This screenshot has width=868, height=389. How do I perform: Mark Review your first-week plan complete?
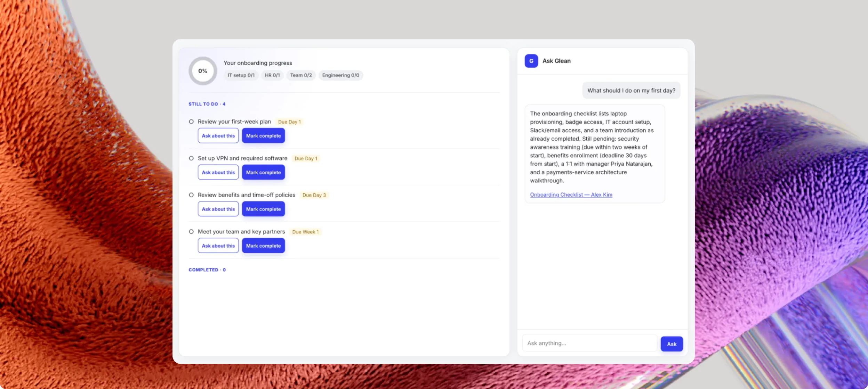point(264,136)
